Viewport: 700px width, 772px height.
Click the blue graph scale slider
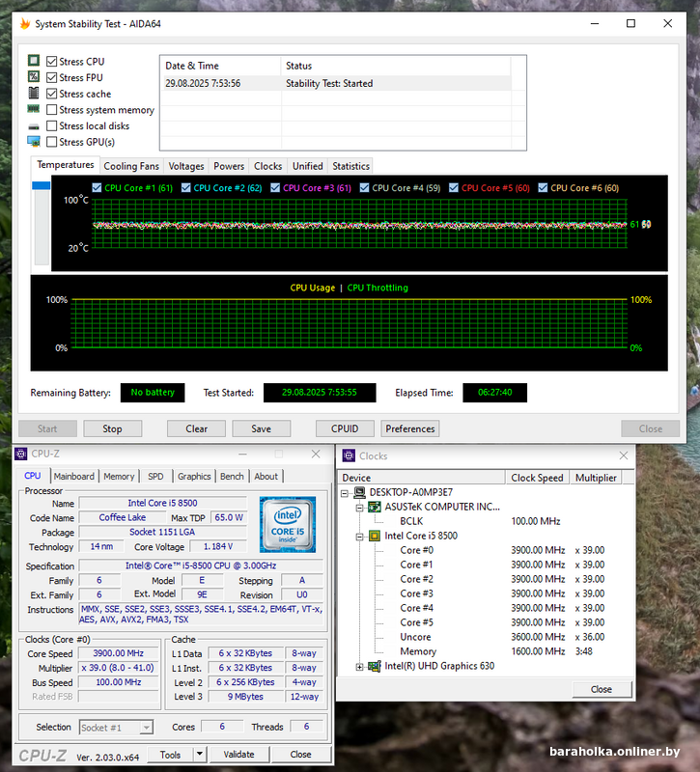click(x=42, y=185)
